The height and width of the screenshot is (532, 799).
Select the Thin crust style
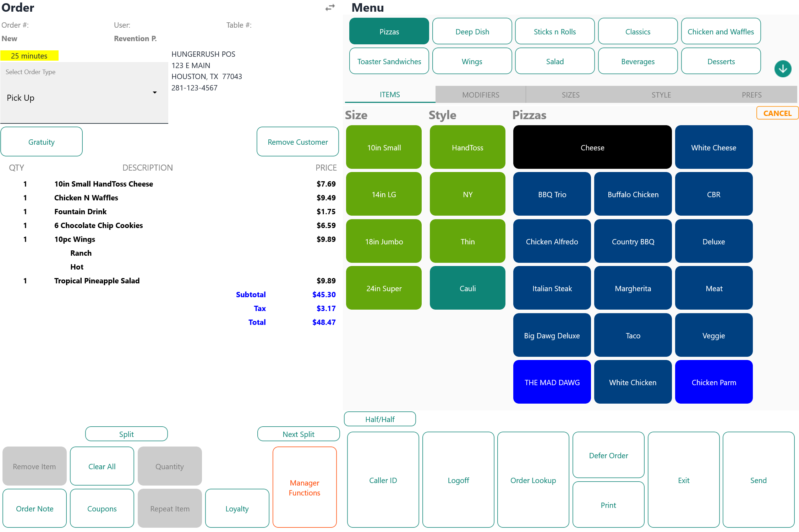pos(467,241)
